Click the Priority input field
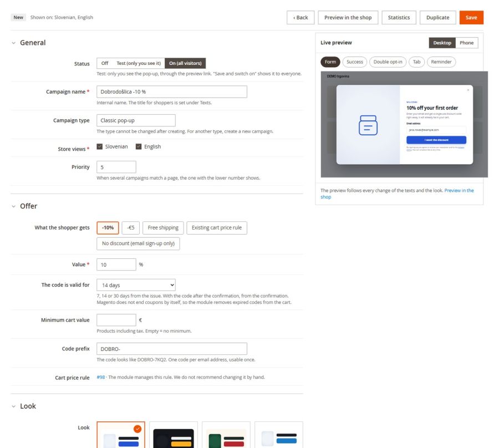499x448 pixels. 116,167
